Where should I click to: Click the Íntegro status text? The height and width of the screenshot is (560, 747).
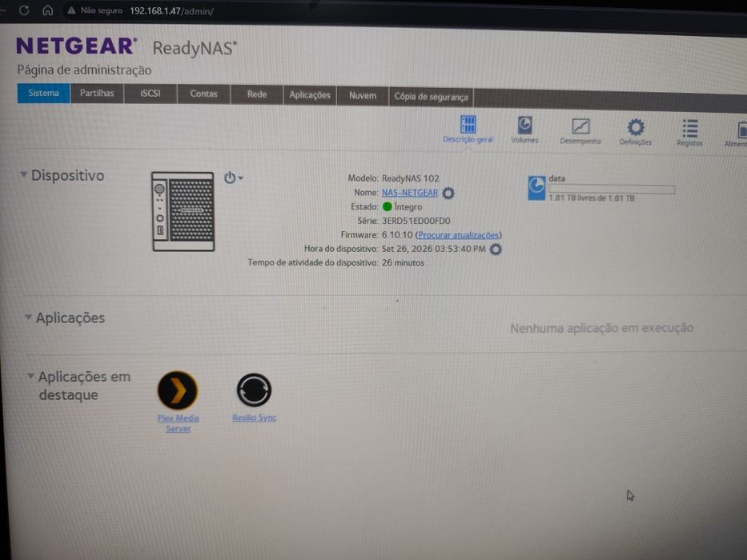(x=408, y=206)
